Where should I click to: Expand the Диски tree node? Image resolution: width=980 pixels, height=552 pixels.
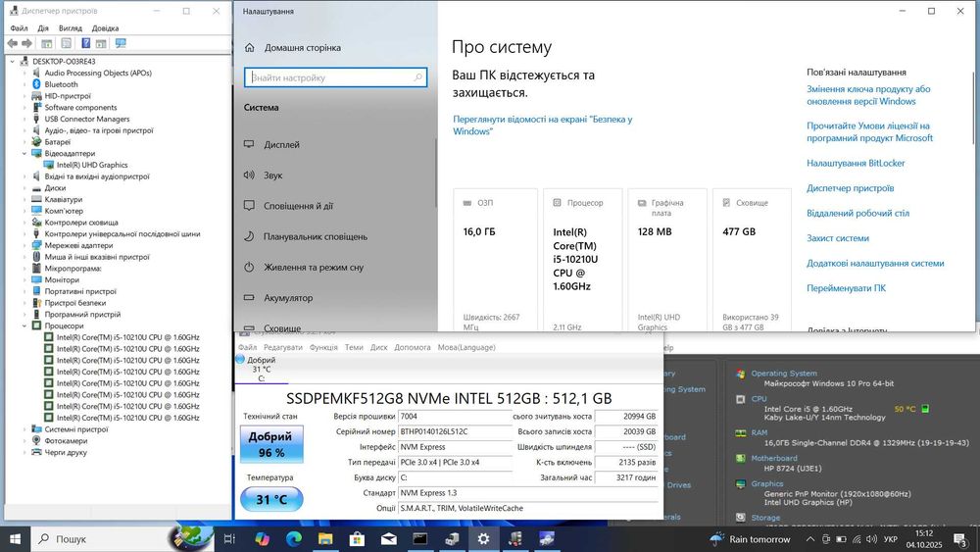coord(24,188)
